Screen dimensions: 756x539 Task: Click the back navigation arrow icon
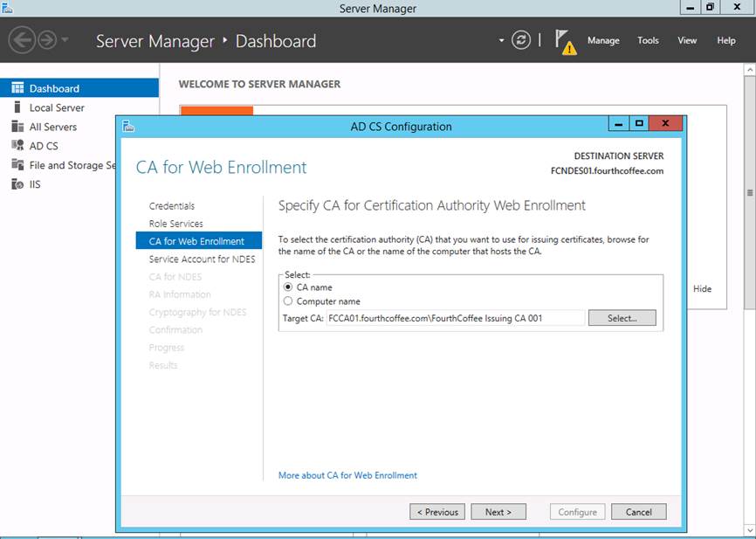(22, 40)
